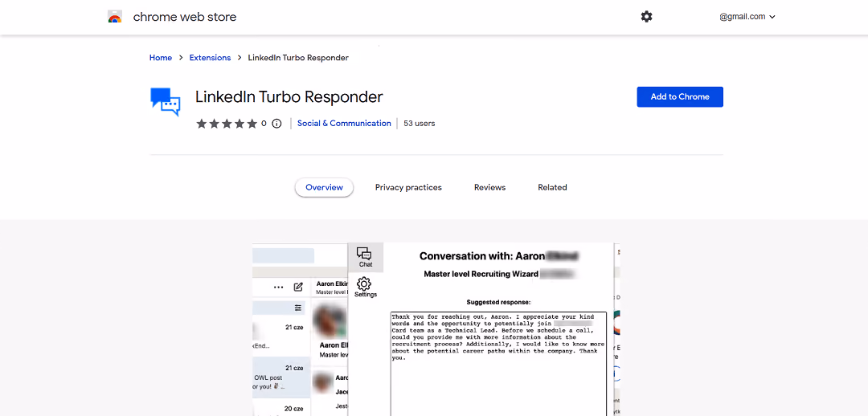Switch to the Related tab
868x416 pixels.
point(552,188)
